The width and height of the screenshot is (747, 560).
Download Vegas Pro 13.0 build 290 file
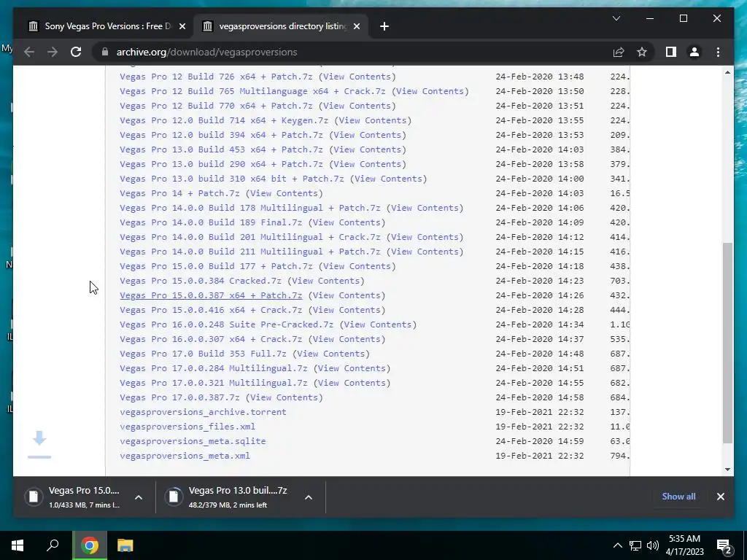pyautogui.click(x=221, y=164)
